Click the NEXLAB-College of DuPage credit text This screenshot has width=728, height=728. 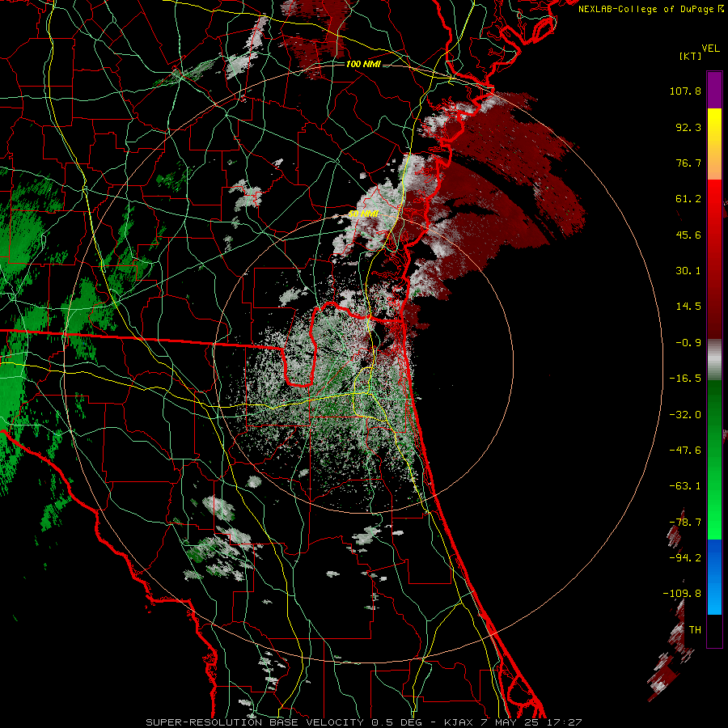pos(645,9)
